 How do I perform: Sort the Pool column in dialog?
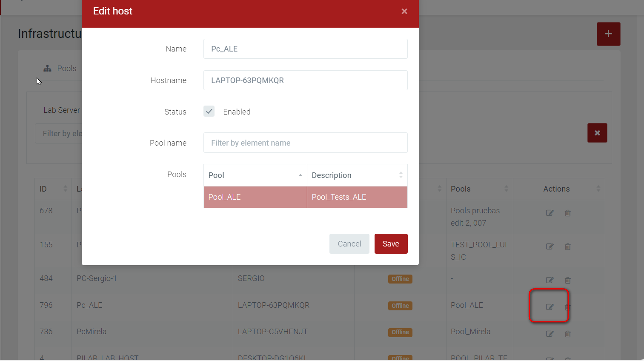coord(255,175)
